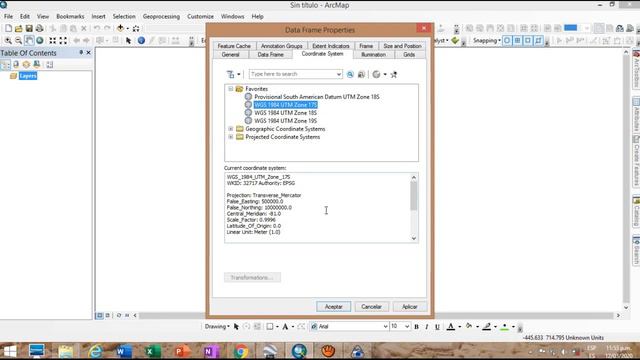
Task: Switch to Layout View at map bottom
Action: (x=108, y=316)
